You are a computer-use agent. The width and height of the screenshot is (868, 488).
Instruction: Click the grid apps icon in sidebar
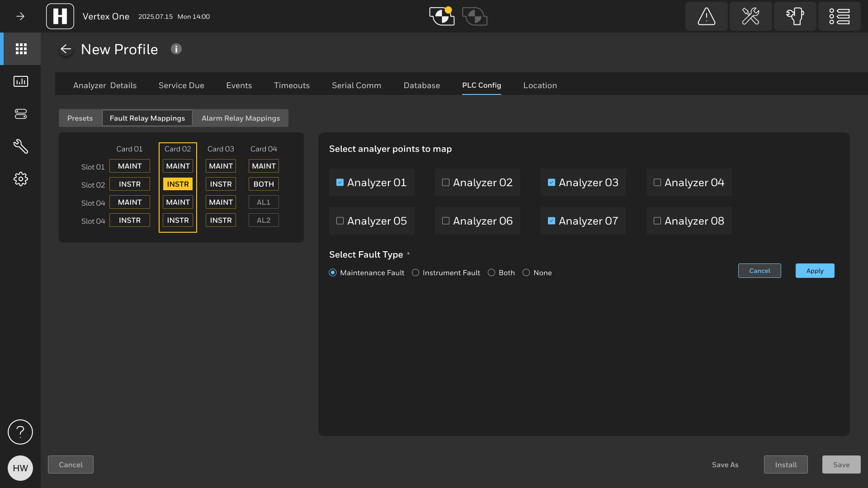click(x=21, y=49)
